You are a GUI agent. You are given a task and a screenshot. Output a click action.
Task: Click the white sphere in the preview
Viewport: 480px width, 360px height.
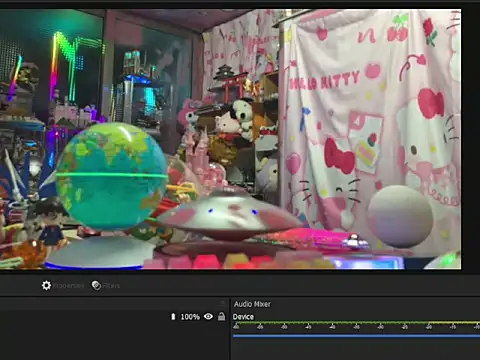tap(400, 217)
